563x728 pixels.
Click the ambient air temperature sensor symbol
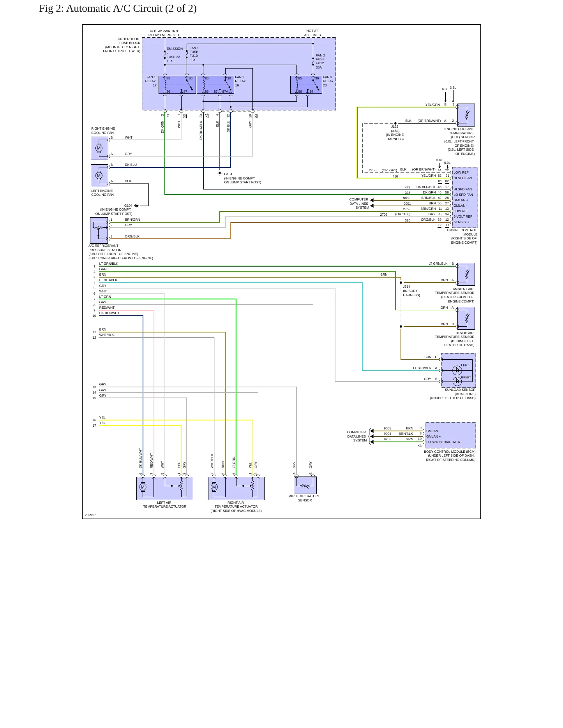466,274
